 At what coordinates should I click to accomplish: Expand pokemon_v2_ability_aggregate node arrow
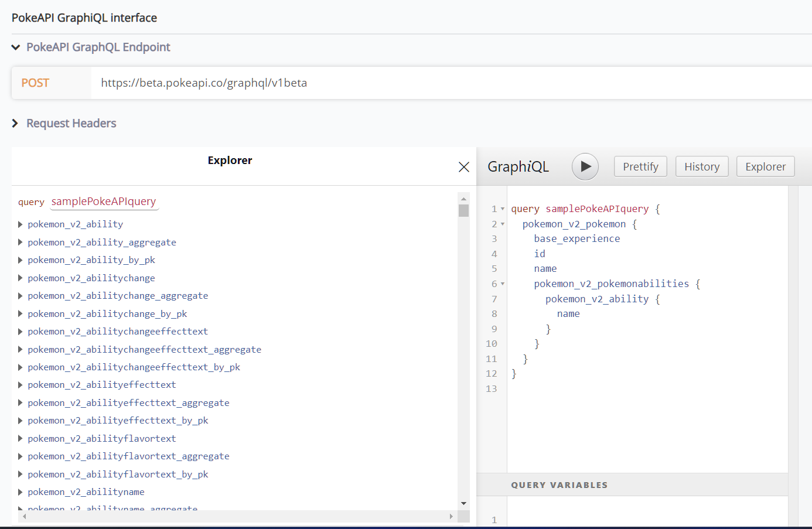coord(21,242)
